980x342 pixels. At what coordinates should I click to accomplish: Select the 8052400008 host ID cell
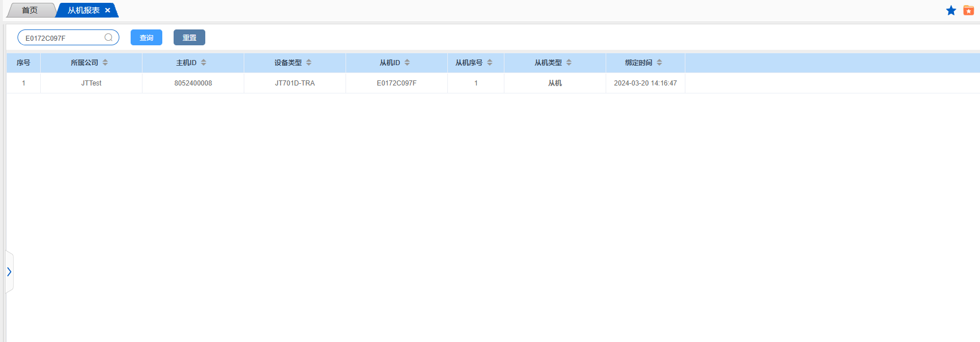(x=193, y=83)
